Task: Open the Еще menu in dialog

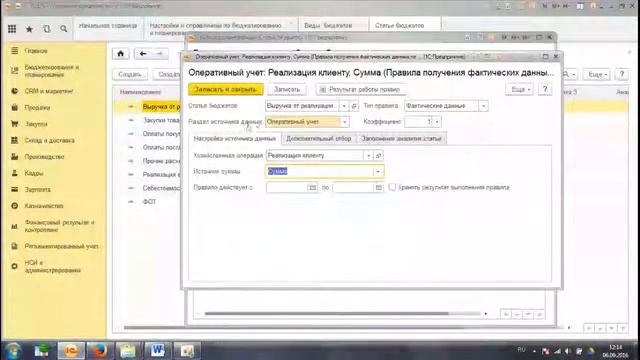Action: 519,89
